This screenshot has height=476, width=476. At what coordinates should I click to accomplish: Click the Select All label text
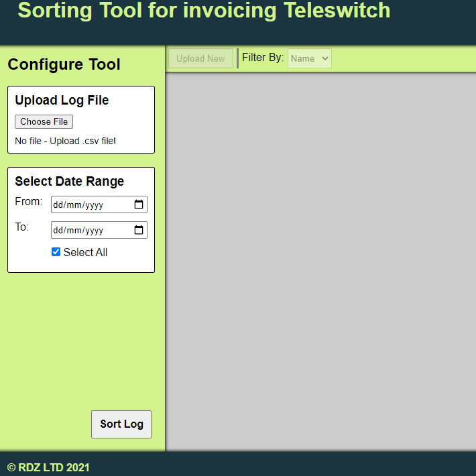85,252
